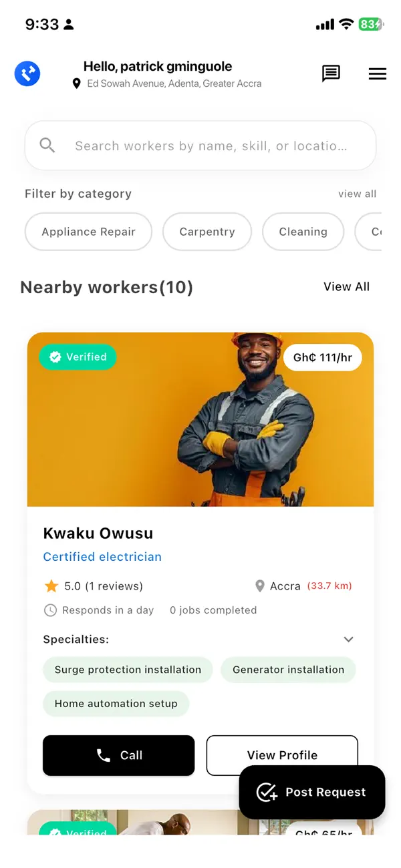Toggle the Appliance Repair filter chip
The image size is (401, 868).
(x=88, y=232)
